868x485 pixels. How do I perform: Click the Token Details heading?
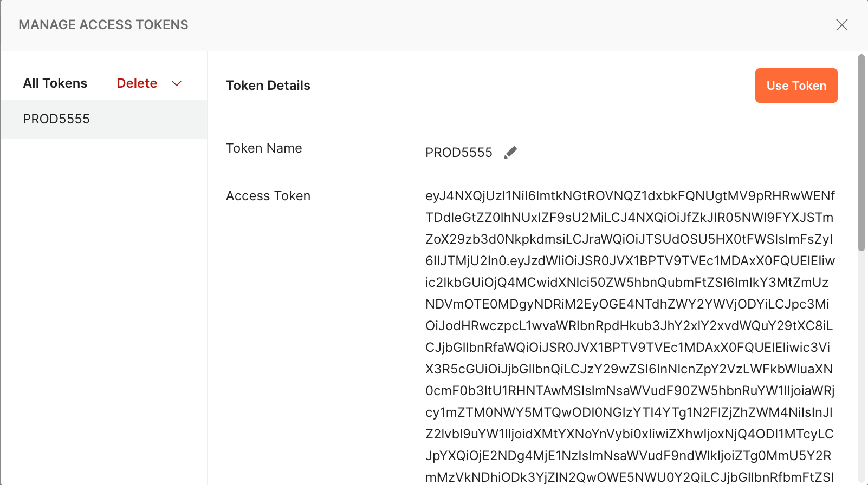[x=268, y=86]
